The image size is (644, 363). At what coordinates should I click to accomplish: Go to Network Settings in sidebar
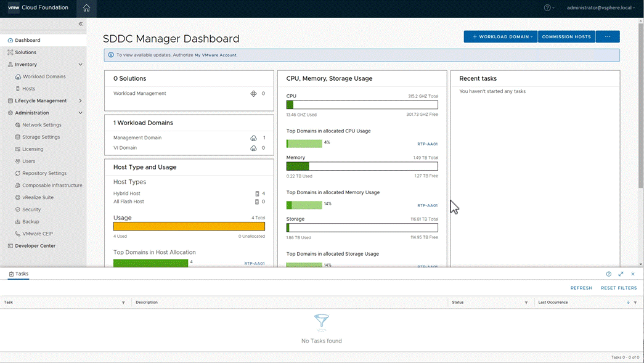point(42,125)
